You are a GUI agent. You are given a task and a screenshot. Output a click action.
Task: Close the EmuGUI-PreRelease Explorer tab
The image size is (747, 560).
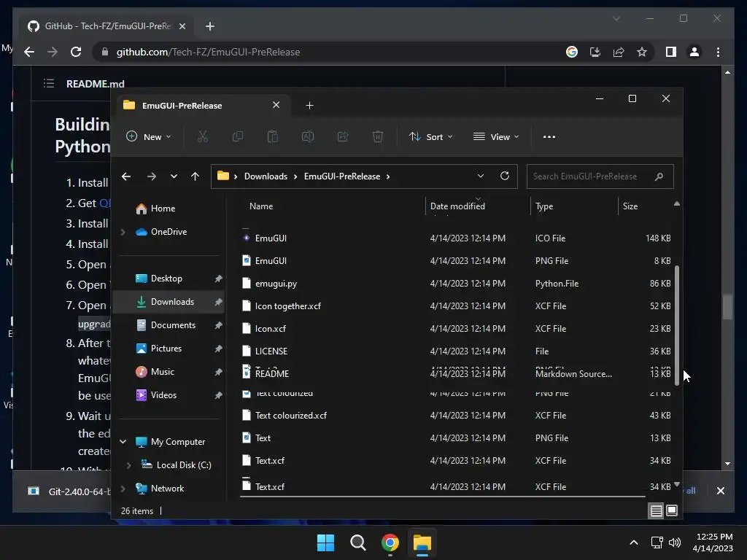(x=276, y=105)
